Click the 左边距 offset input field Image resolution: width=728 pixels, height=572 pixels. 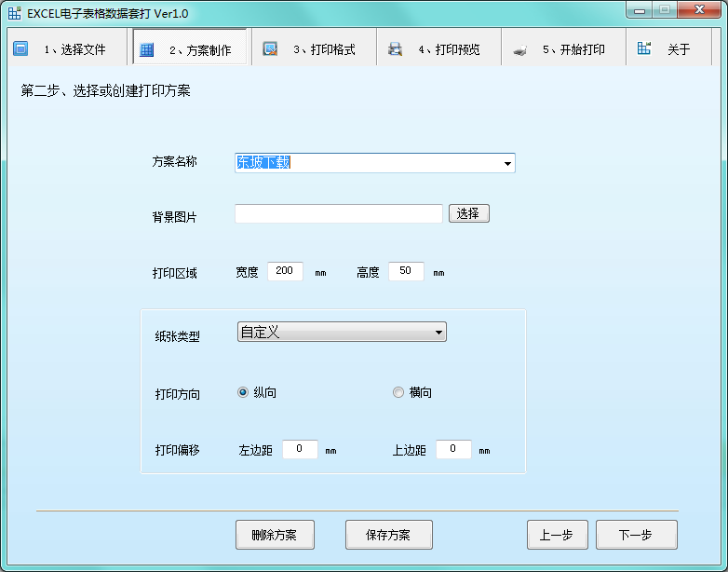[x=300, y=450]
